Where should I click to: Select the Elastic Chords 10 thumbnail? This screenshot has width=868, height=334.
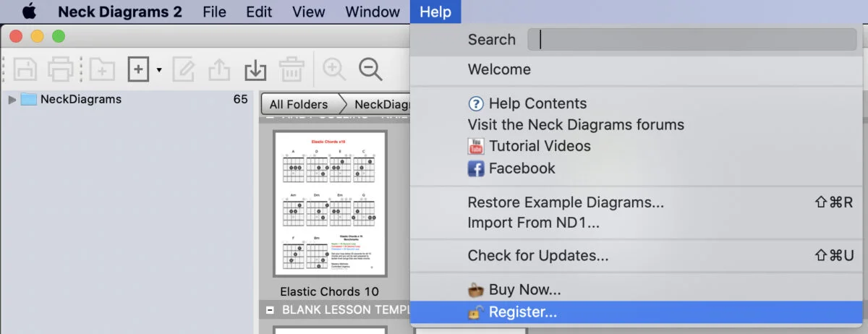point(330,203)
